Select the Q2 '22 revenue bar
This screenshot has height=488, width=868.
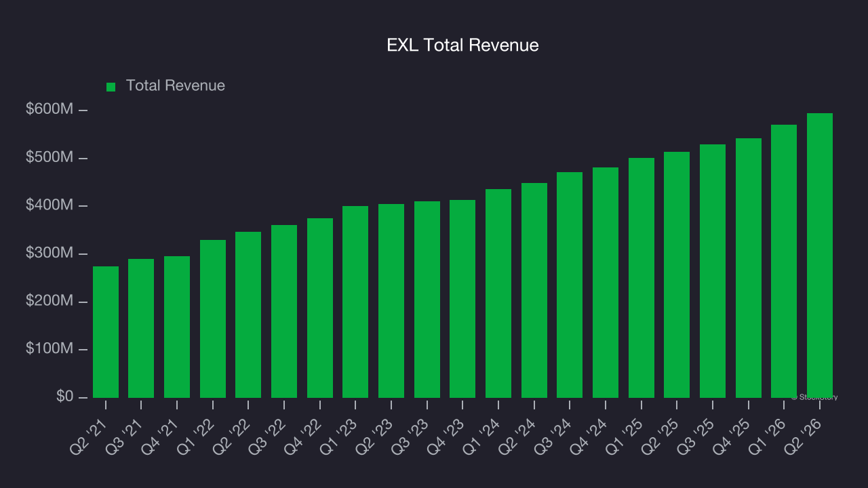point(248,314)
